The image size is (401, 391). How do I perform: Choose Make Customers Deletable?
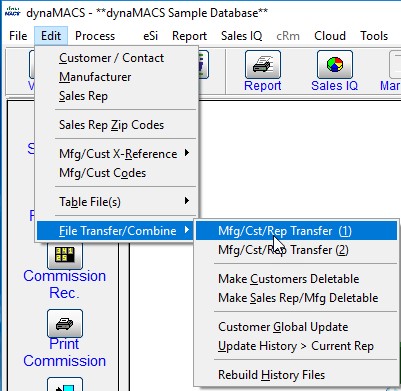coord(297,279)
